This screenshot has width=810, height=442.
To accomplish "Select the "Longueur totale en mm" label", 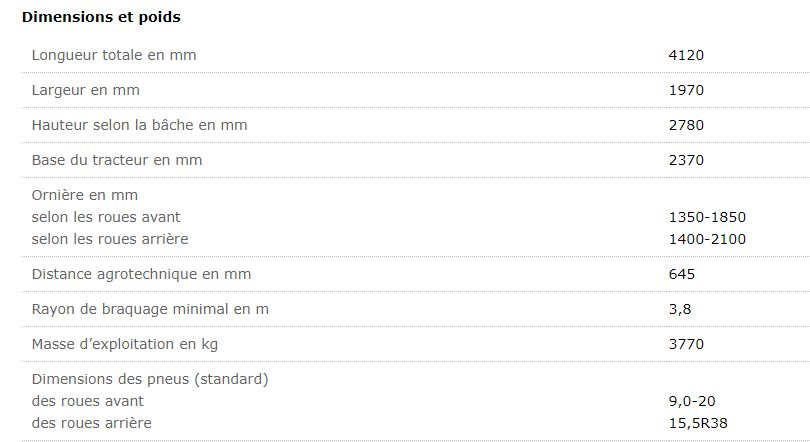I will [x=114, y=55].
